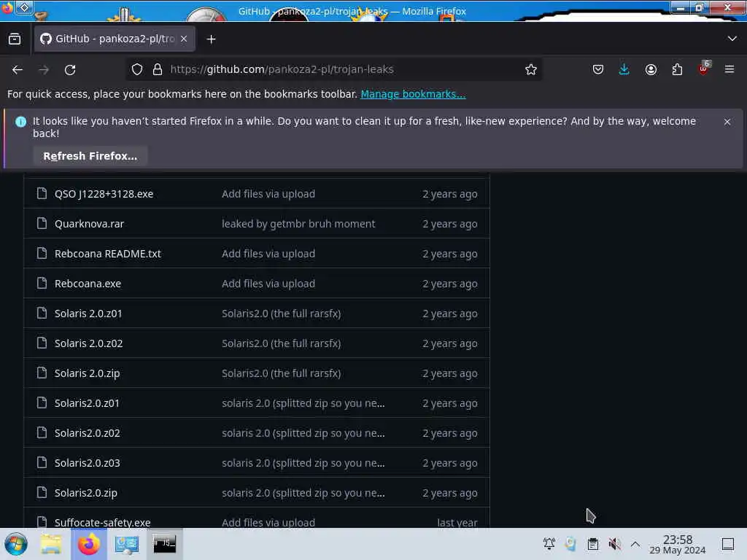Close the GitHub pankoza2-pl tab

pyautogui.click(x=184, y=39)
